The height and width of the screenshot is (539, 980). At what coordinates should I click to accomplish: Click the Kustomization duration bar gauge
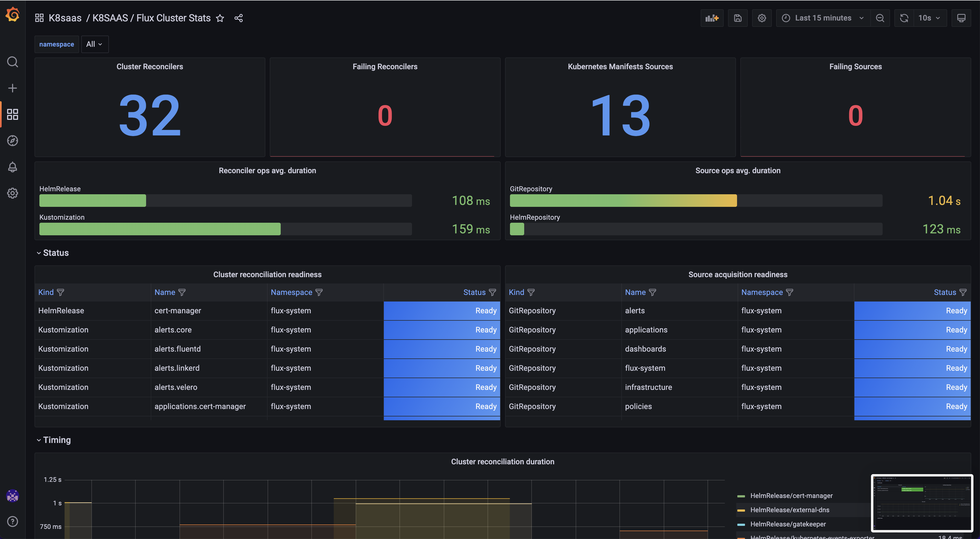click(226, 229)
